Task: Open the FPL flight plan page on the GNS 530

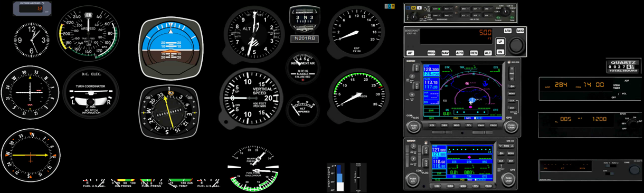Action: click(469, 125)
